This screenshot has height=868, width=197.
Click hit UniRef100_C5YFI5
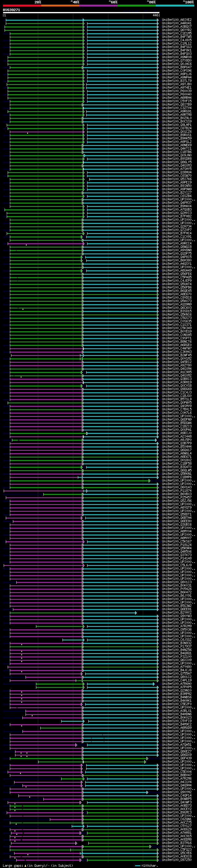[177, 101]
